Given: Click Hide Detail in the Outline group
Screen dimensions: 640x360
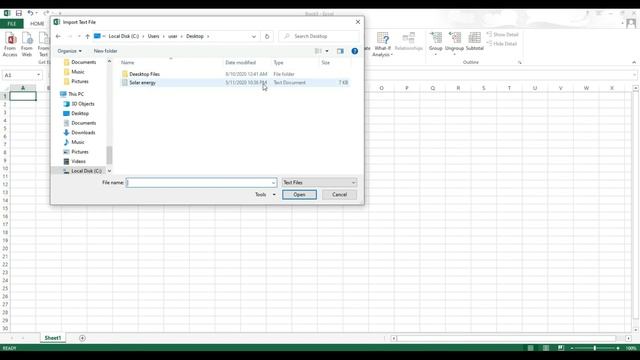Looking at the screenshot, I should (x=502, y=44).
